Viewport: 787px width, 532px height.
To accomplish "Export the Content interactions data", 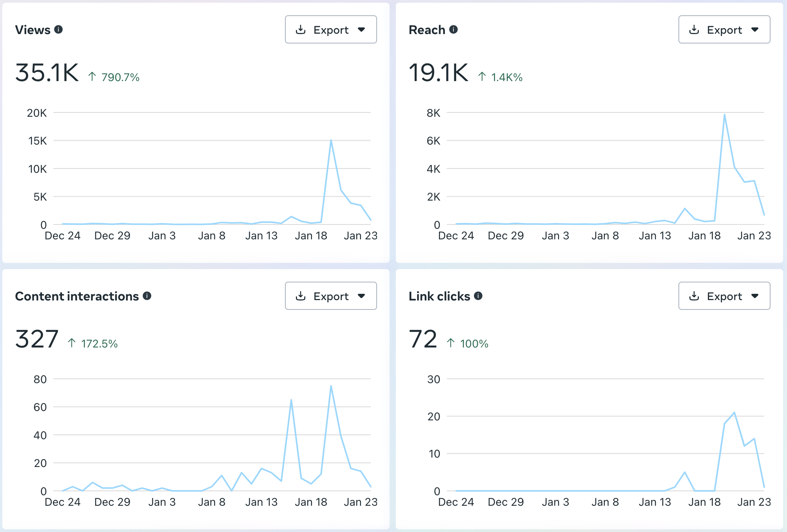I will pos(331,296).
